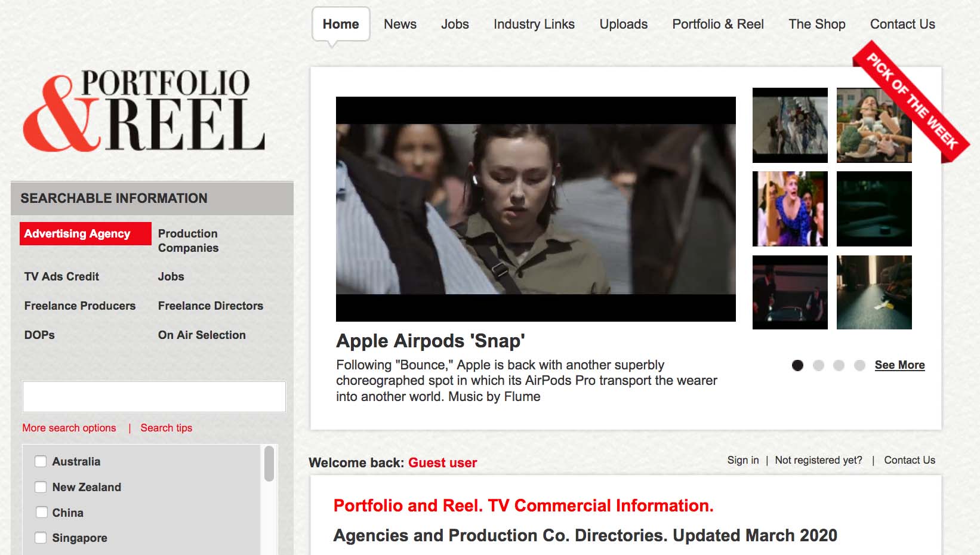Go to the News menu item
Viewport: 980px width, 555px height.
400,24
